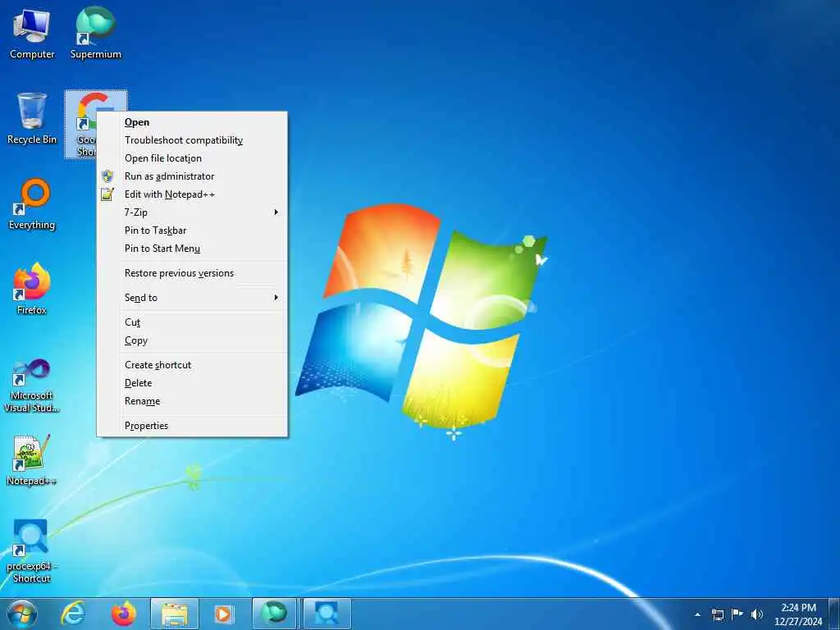Expand the 7-Zip submenu
Viewport: 840px width, 630px height.
[192, 212]
